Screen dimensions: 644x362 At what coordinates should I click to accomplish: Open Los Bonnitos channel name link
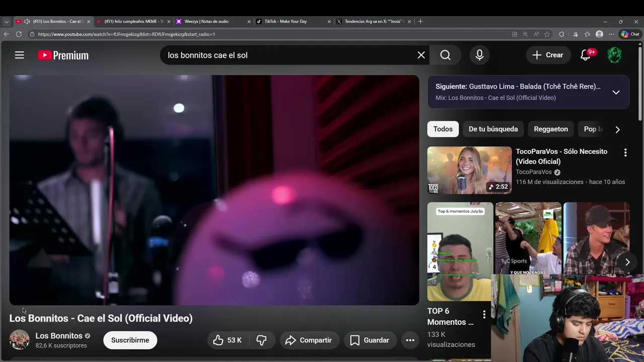coord(59,336)
